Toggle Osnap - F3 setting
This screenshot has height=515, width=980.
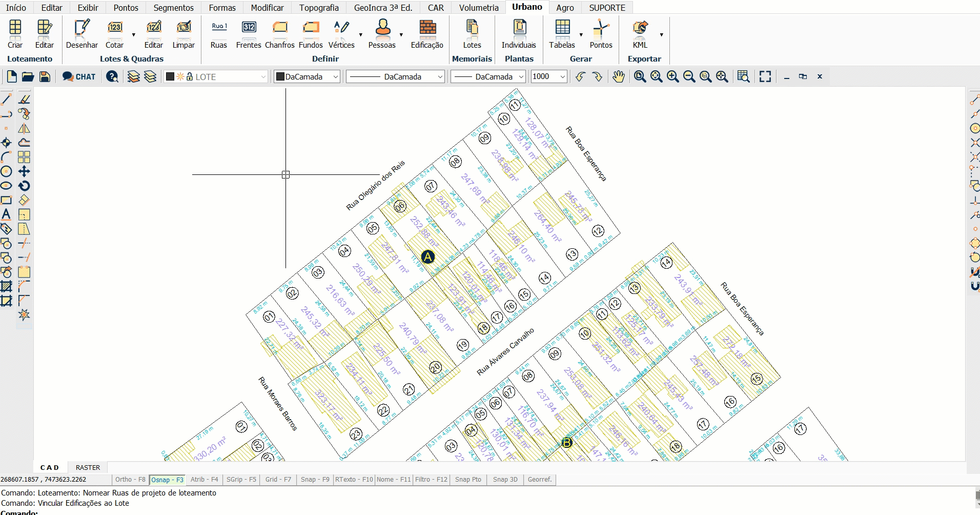[x=167, y=480]
